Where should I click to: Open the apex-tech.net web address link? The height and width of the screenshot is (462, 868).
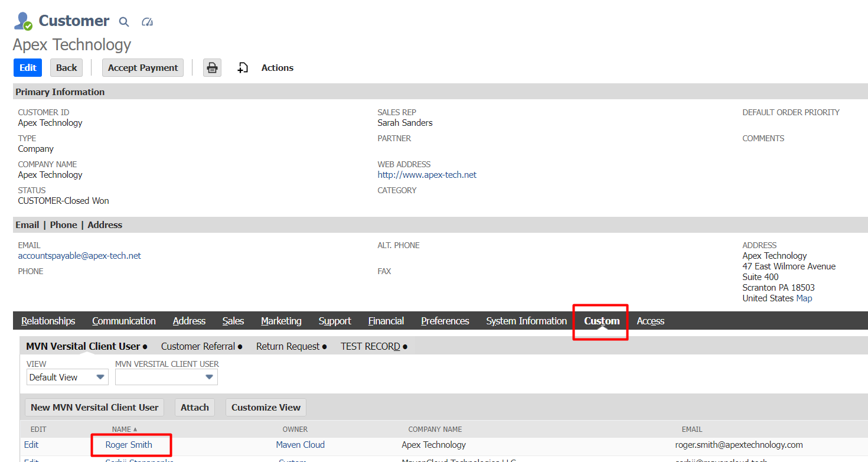click(x=427, y=175)
